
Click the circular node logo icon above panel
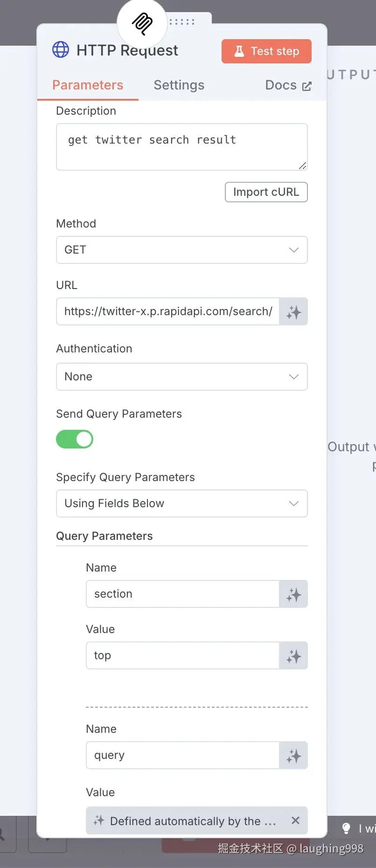tap(142, 23)
